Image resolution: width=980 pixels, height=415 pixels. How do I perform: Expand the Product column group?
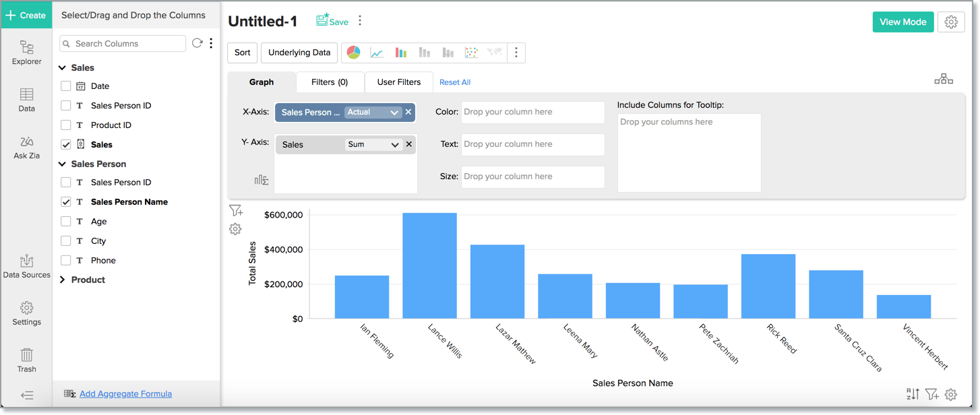61,280
